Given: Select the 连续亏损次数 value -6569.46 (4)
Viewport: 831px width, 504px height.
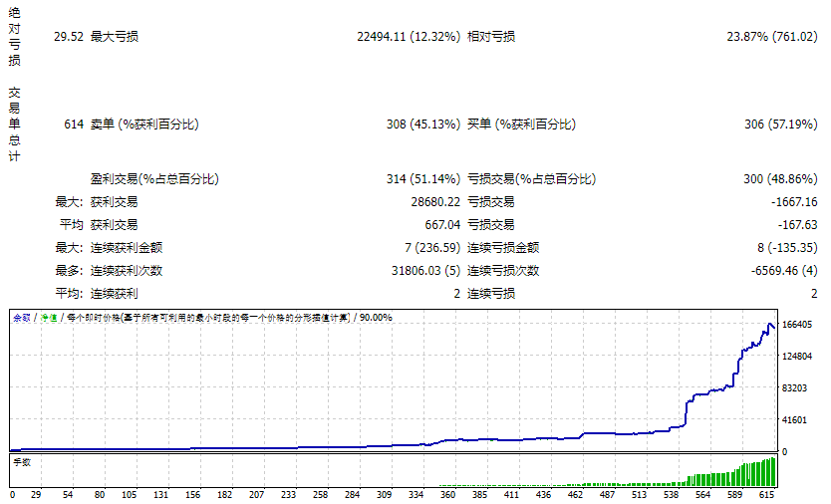Looking at the screenshot, I should (x=784, y=271).
